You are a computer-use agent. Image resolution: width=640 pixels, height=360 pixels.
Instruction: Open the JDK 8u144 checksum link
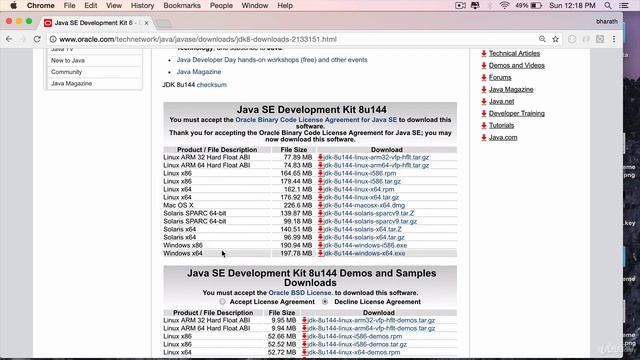(x=211, y=85)
